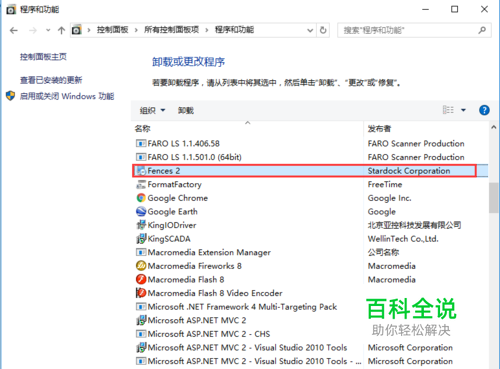Click the Google Chrome icon

coord(141,198)
